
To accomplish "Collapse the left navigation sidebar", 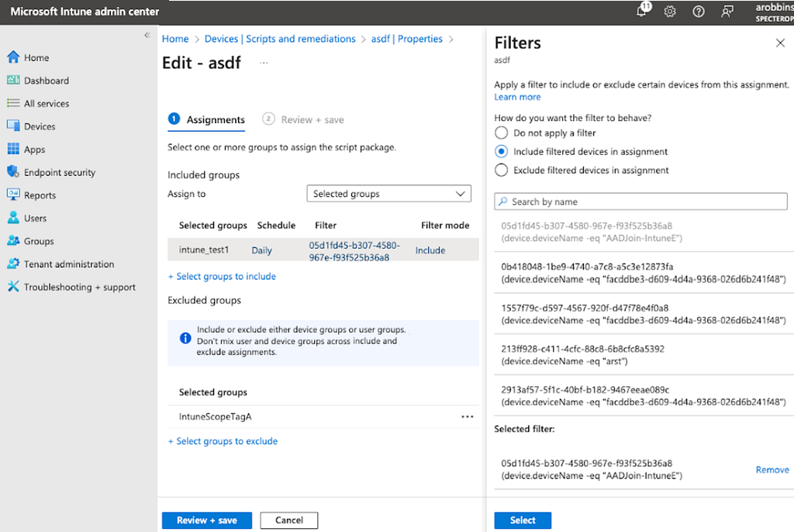I will [x=147, y=36].
